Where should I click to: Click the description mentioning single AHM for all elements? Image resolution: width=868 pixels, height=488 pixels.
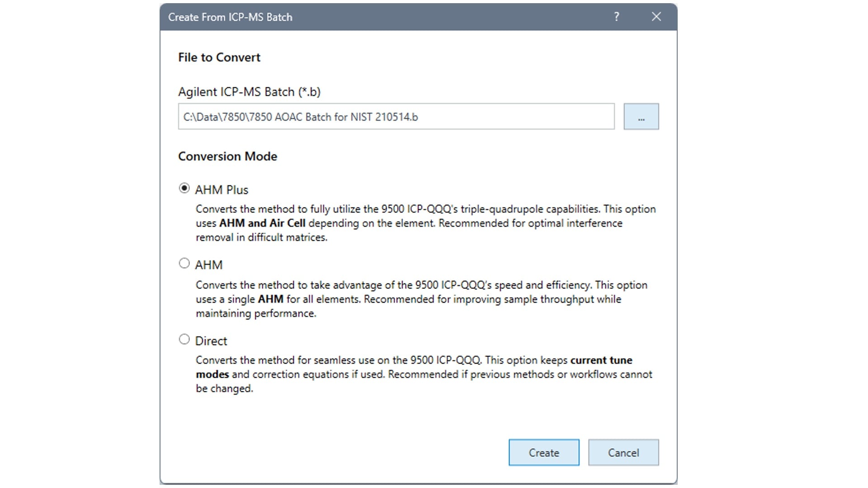[421, 299]
